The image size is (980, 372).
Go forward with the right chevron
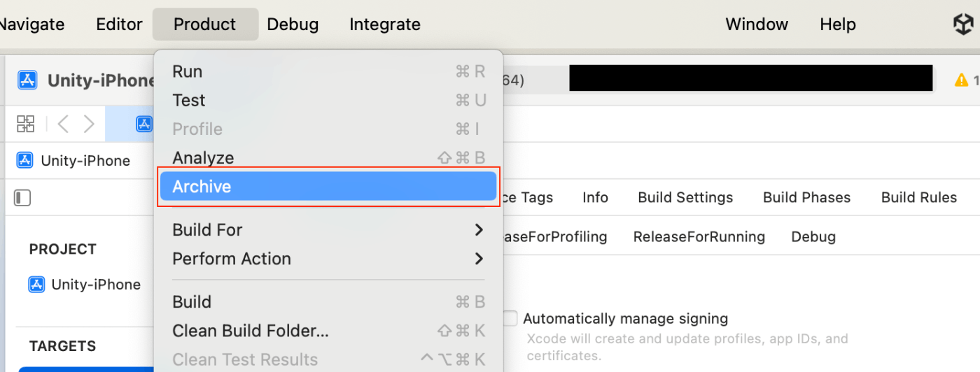[x=89, y=124]
